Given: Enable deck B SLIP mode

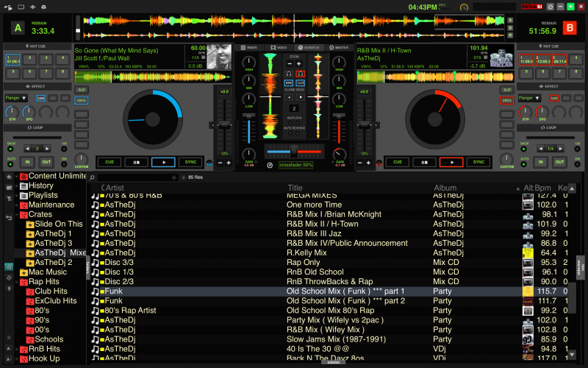Looking at the screenshot, I should click(x=506, y=90).
